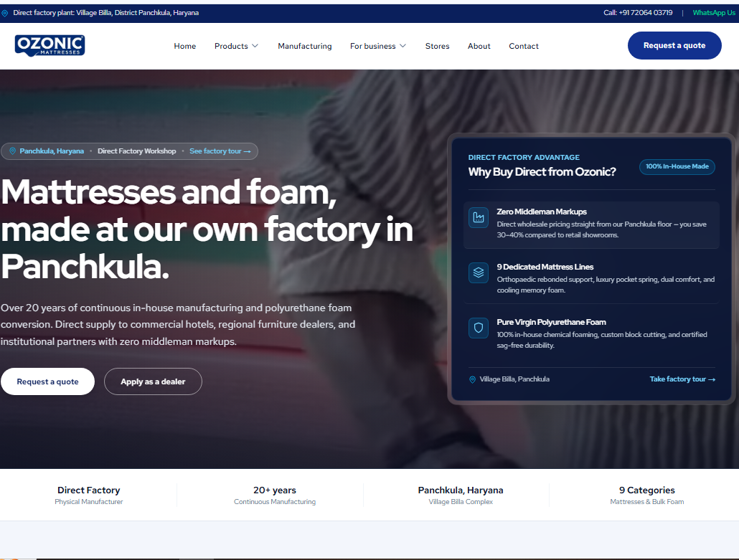Follow the Take factory tour link
The width and height of the screenshot is (739, 560).
coord(682,379)
